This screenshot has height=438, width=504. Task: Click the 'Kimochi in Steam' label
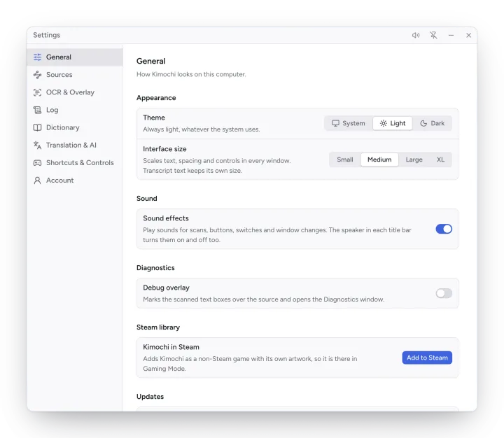tap(171, 347)
